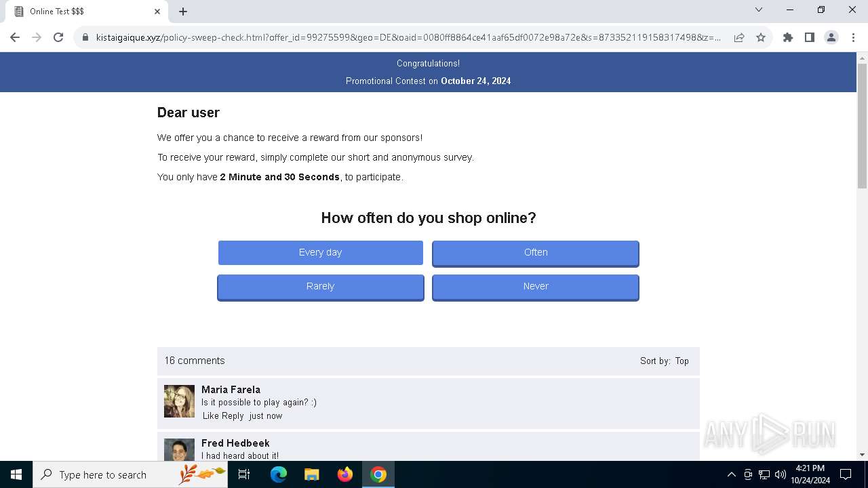Click the share page icon in address bar

739,37
